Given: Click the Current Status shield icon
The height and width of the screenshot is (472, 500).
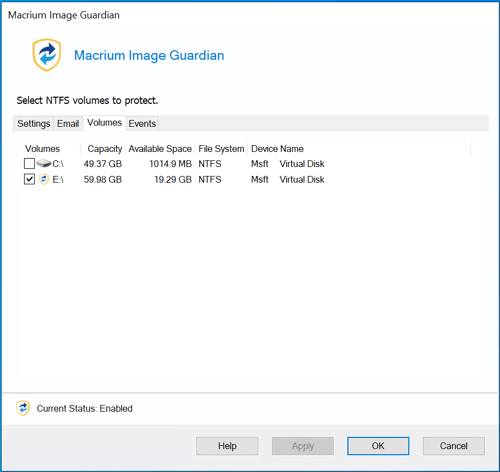Looking at the screenshot, I should tap(23, 408).
